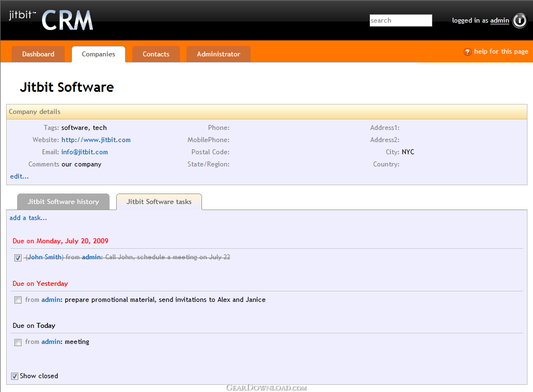The image size is (533, 392).
Task: Click the NYC city value
Action: (408, 152)
